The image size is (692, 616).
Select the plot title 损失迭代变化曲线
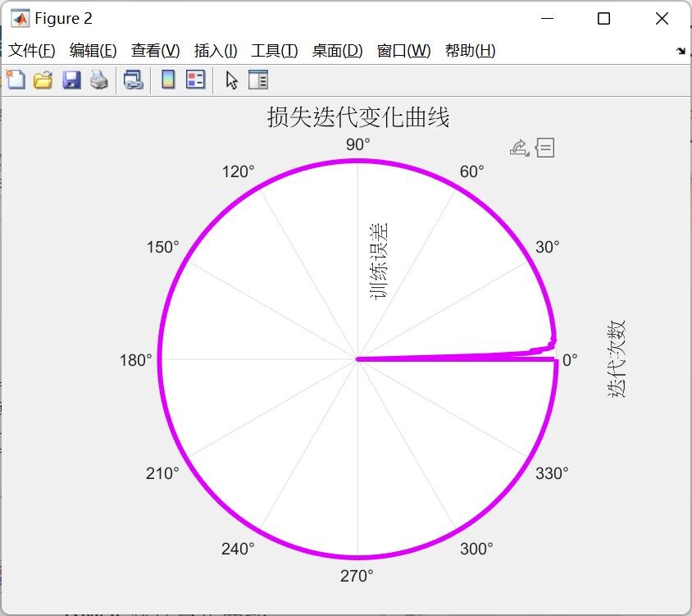358,117
